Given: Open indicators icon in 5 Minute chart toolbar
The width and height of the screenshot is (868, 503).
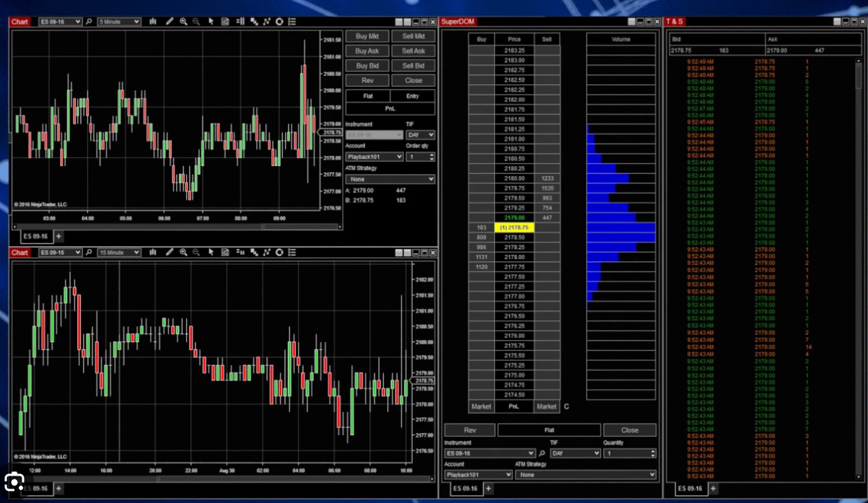Looking at the screenshot, I should (x=254, y=22).
